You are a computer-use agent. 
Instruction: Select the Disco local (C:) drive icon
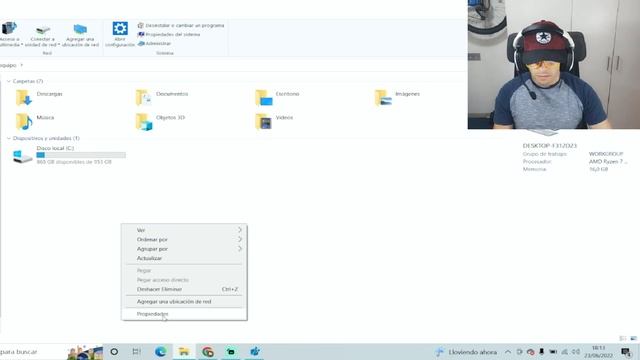22,156
